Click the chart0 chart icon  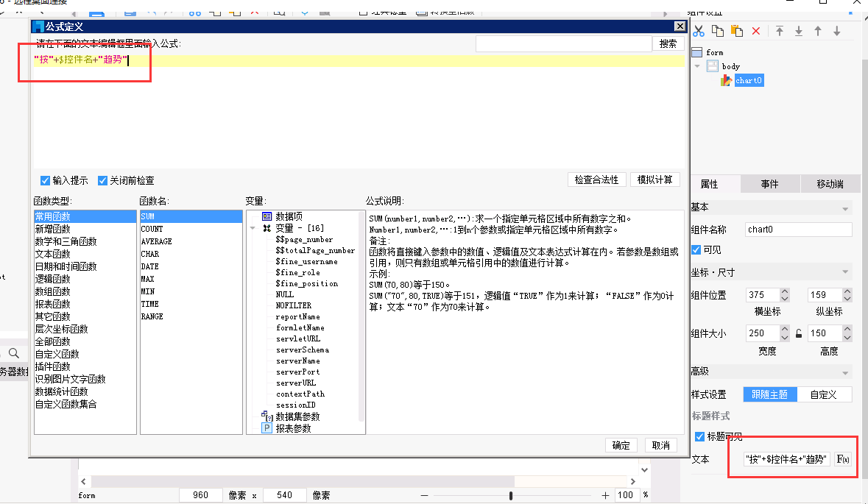click(727, 81)
